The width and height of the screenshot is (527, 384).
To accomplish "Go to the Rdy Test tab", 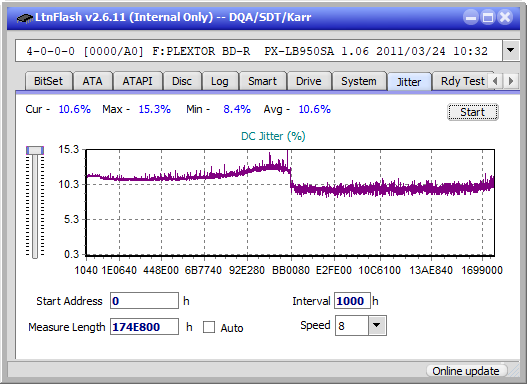I will [x=462, y=81].
